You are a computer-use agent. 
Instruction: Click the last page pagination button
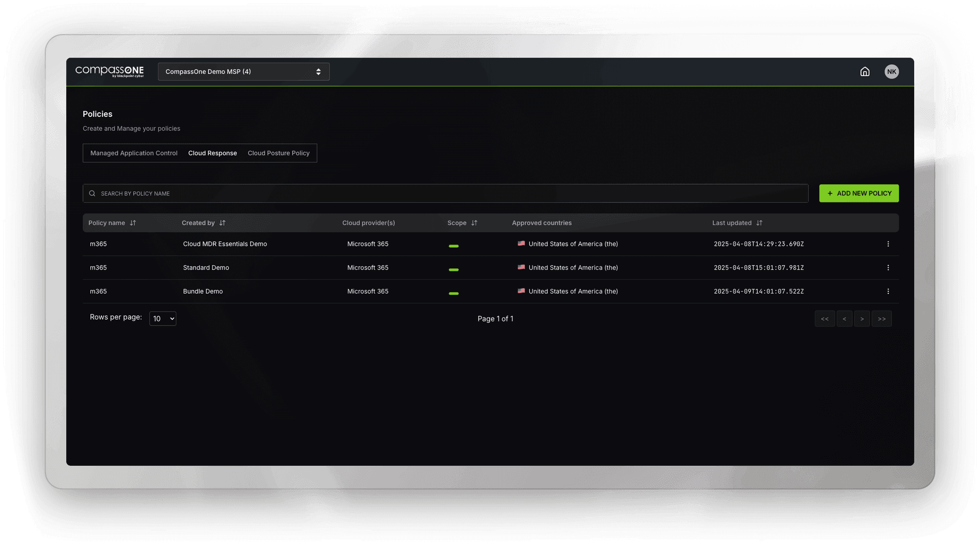click(881, 318)
